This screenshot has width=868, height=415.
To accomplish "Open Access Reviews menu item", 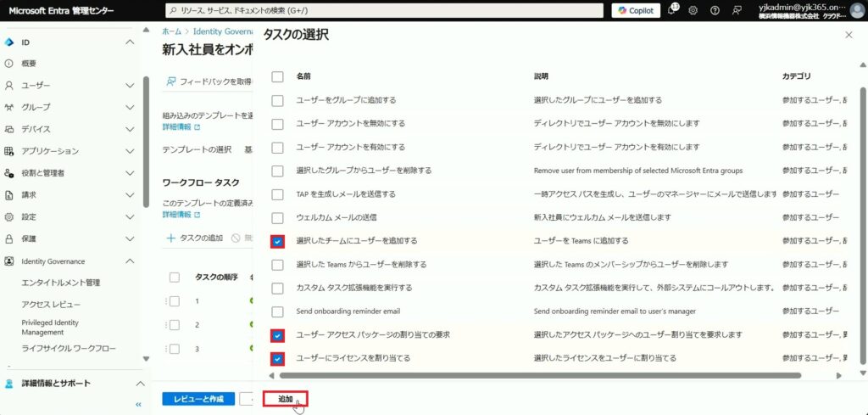I will [x=52, y=305].
